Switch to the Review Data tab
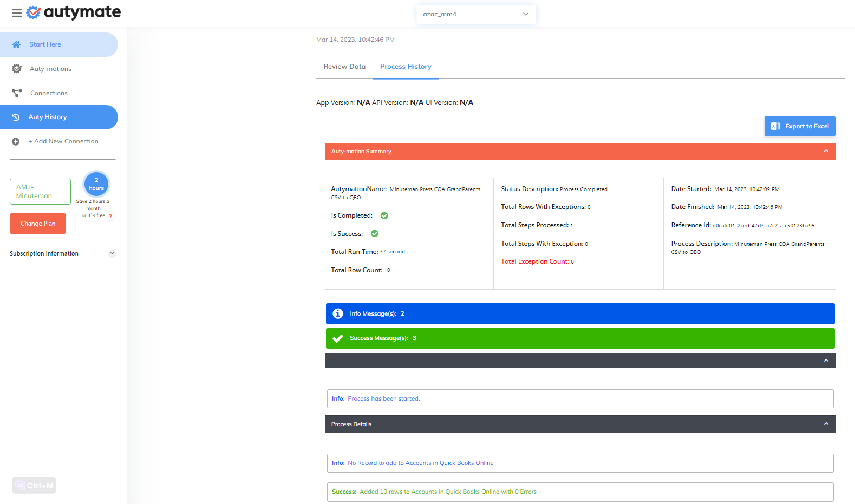Viewport: 855px width, 504px height. 344,67
